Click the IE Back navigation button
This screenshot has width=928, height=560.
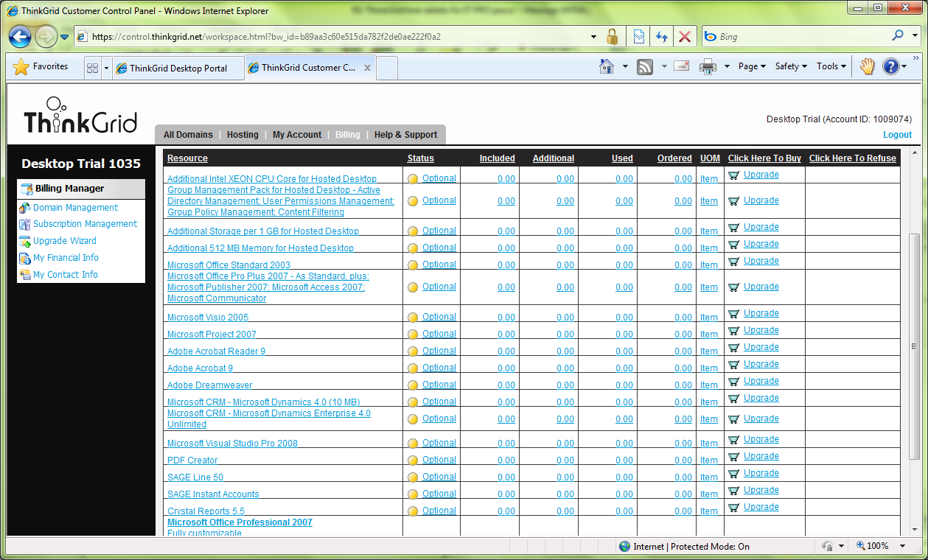click(20, 36)
